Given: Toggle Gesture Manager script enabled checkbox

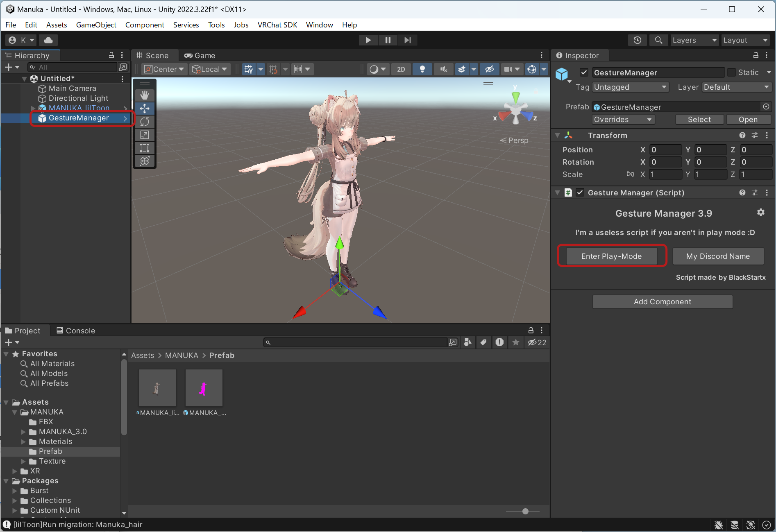Looking at the screenshot, I should click(x=580, y=192).
